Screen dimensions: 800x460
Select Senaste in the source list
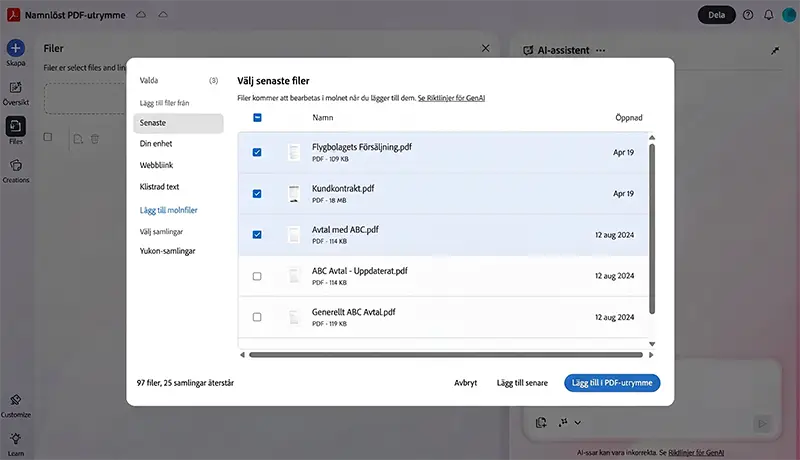[x=179, y=123]
